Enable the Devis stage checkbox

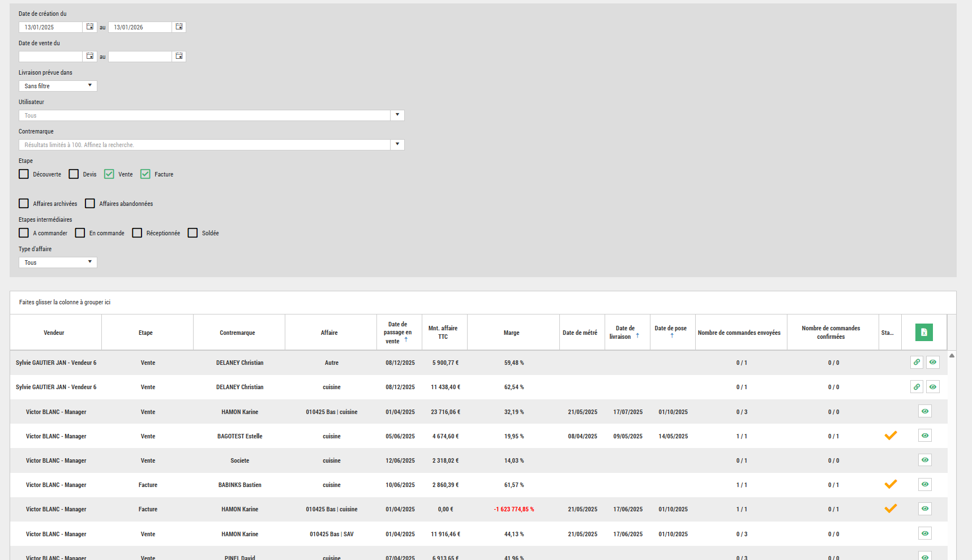74,174
